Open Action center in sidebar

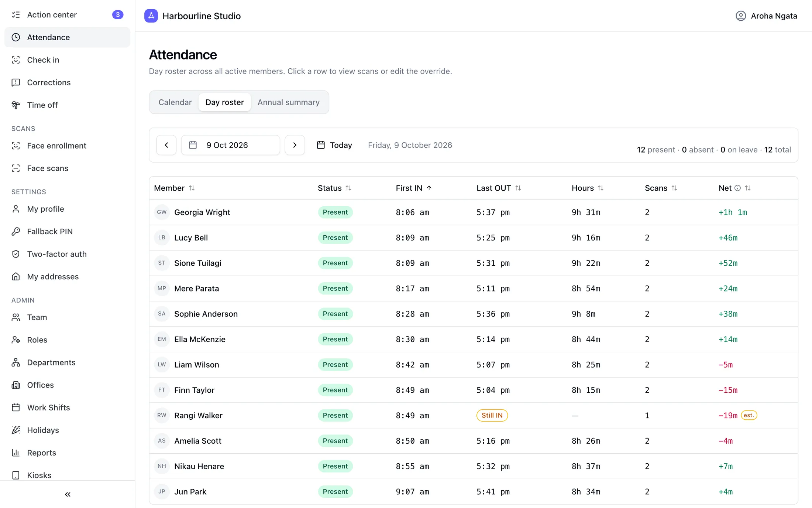67,15
